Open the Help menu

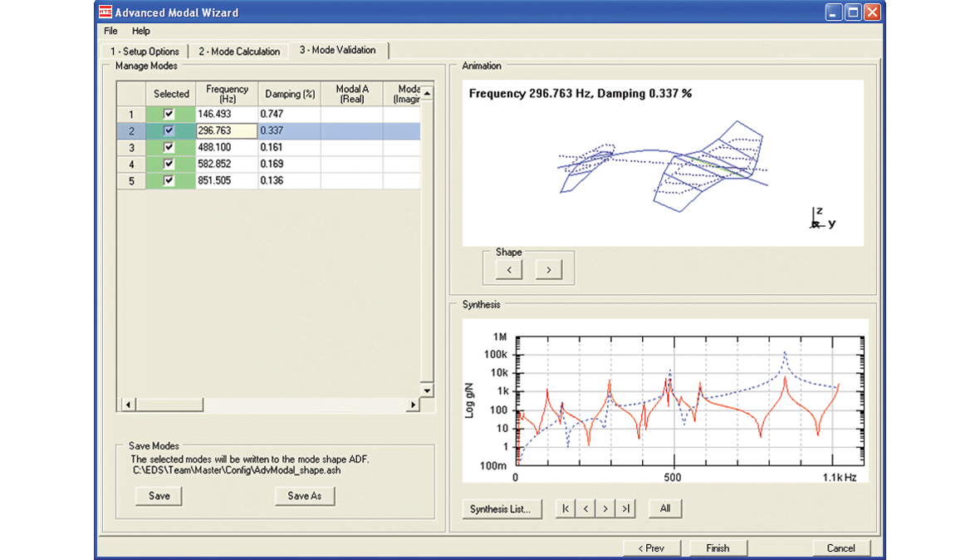pyautogui.click(x=140, y=31)
